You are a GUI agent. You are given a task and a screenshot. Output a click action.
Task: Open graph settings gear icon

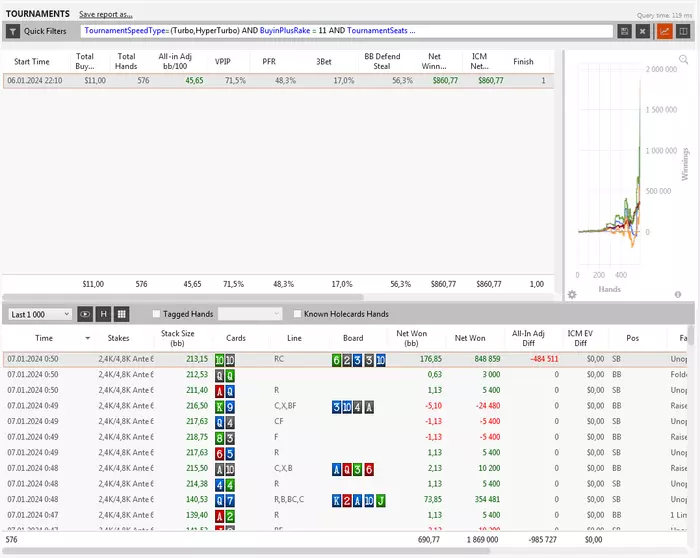pos(572,295)
